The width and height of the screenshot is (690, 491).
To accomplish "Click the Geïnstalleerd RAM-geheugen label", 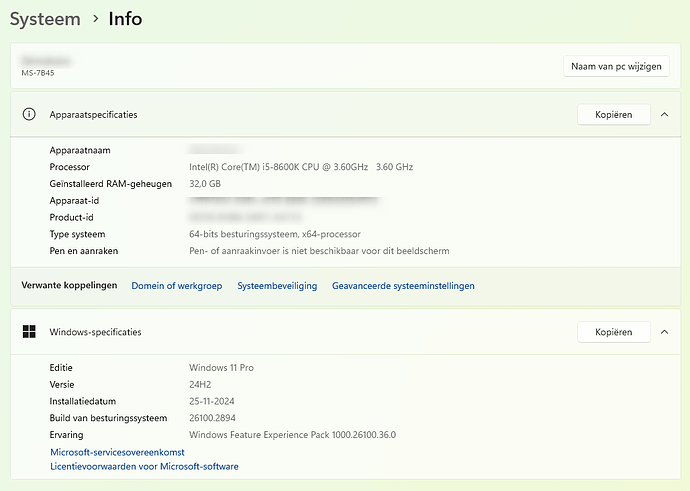I will coord(110,183).
